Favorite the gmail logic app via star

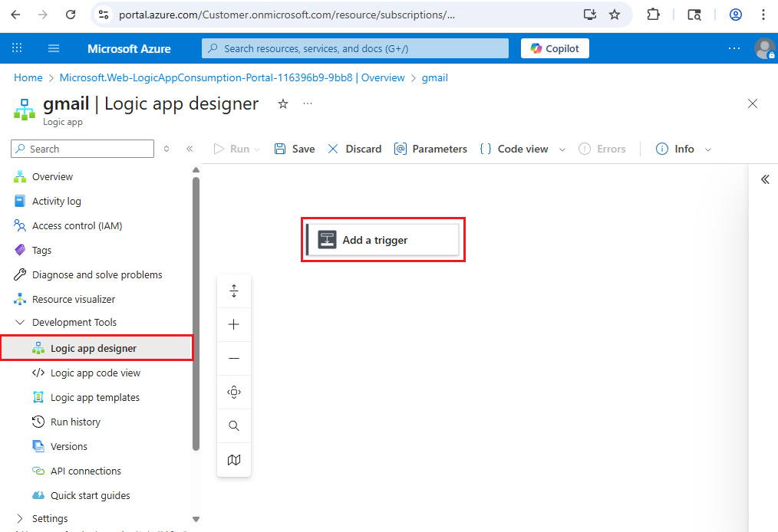point(282,103)
